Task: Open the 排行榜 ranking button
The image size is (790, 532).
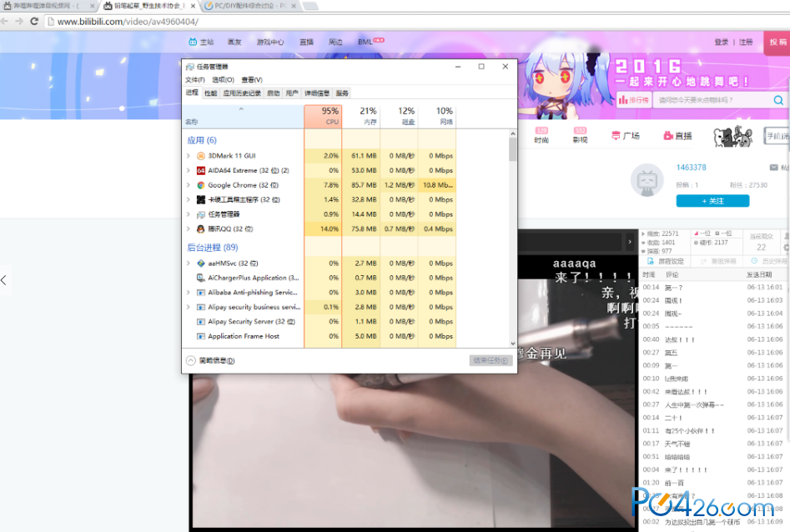Action: (x=634, y=100)
